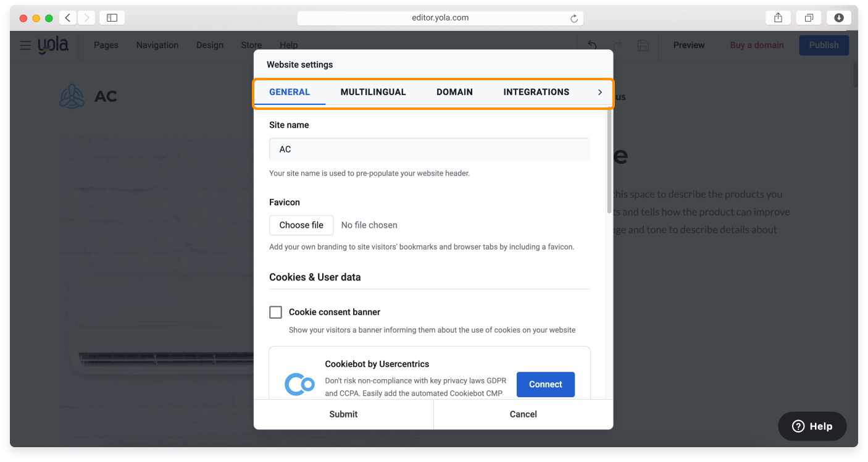Open the Store menu

pos(251,45)
